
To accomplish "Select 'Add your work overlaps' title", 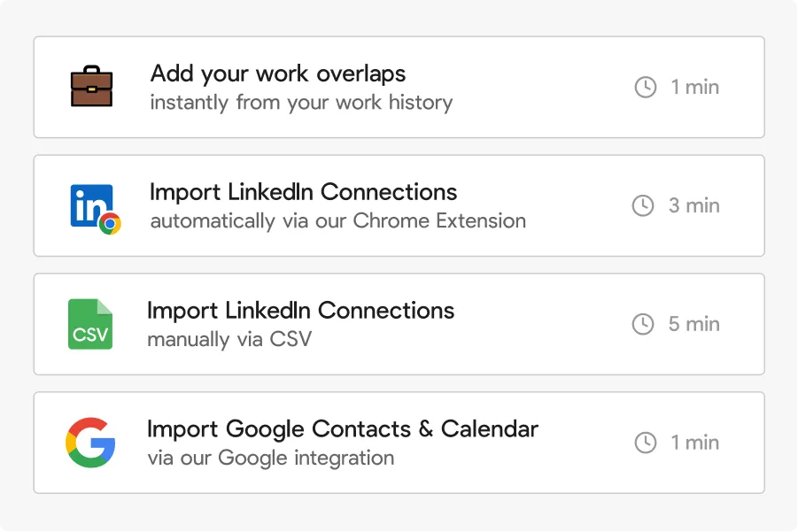I will point(278,73).
